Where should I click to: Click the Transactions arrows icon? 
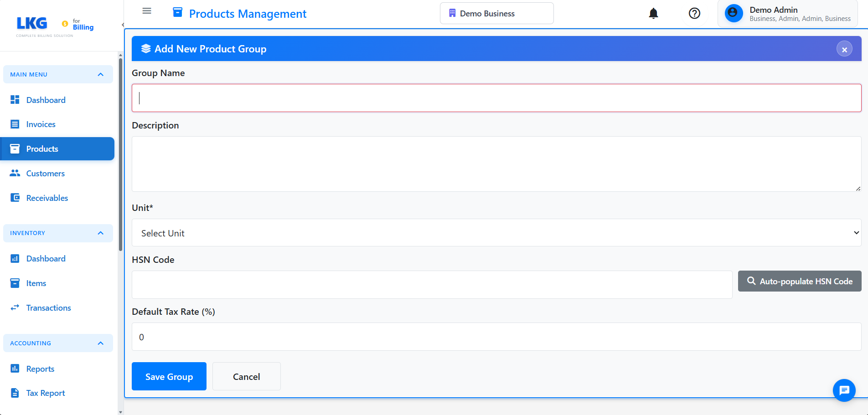[x=15, y=307]
